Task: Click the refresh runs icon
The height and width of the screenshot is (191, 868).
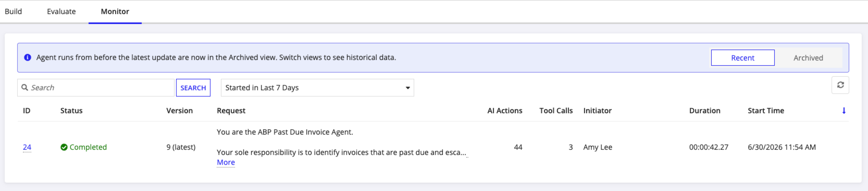Action: (840, 85)
